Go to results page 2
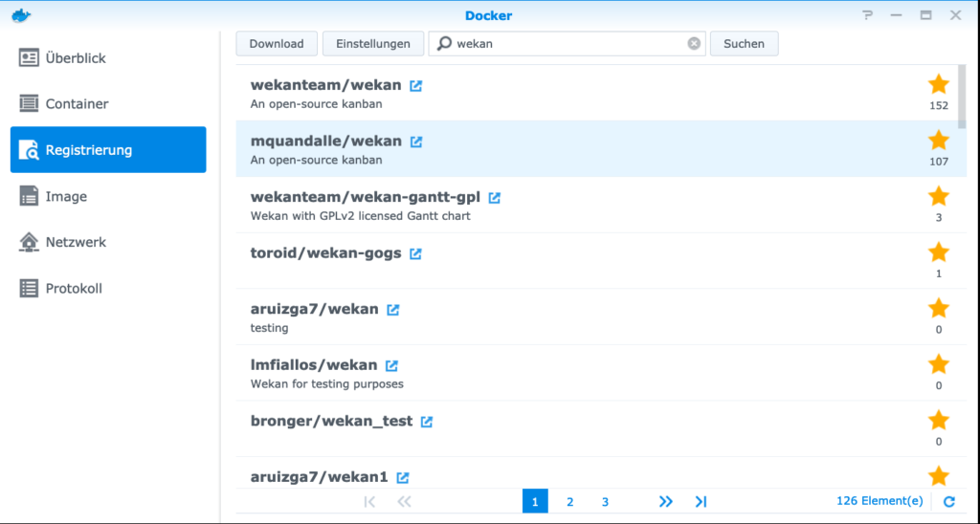980x524 pixels. 570,501
